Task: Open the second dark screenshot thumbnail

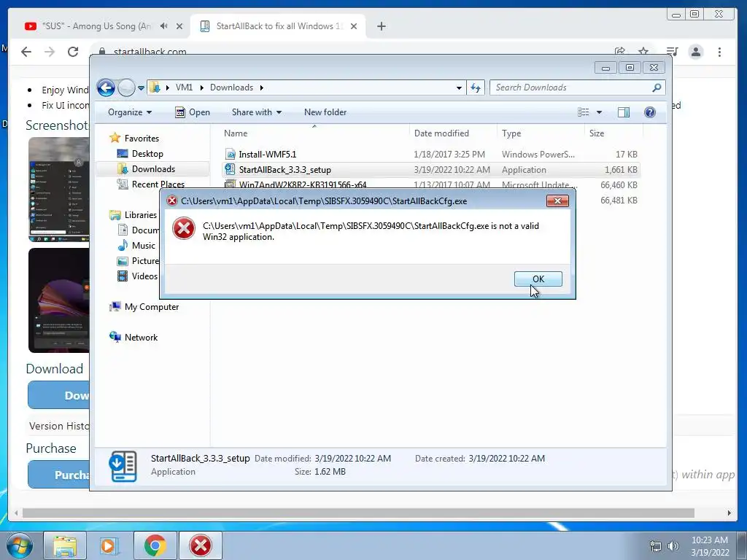Action: (58, 300)
